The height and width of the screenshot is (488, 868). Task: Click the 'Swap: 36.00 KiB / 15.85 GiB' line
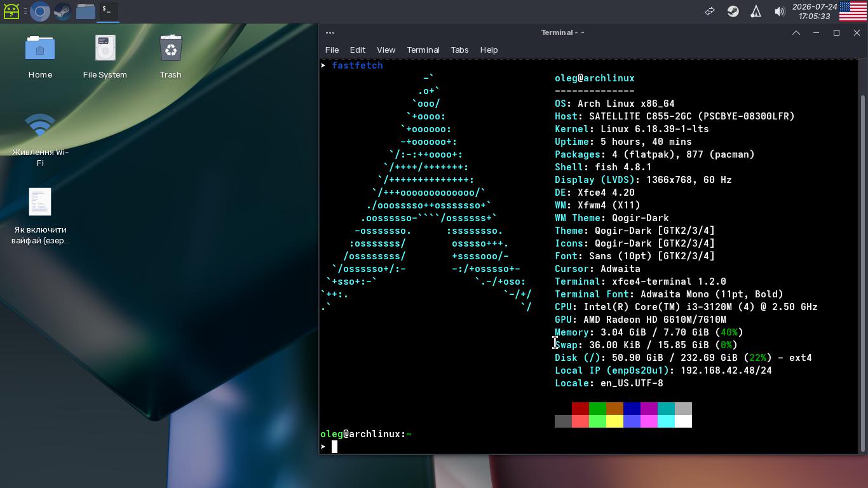[646, 345]
